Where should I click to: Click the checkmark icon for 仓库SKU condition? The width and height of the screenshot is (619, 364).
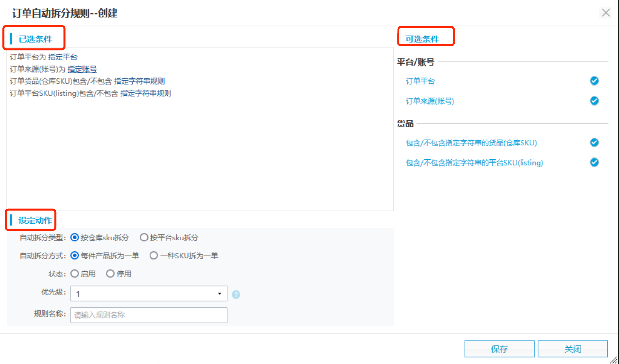click(x=594, y=142)
